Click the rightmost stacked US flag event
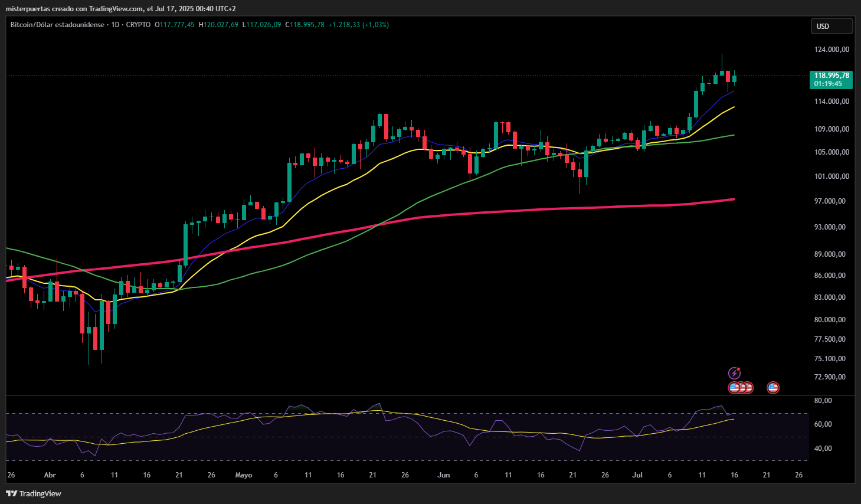Screen dimensions: 861x504 coord(748,388)
